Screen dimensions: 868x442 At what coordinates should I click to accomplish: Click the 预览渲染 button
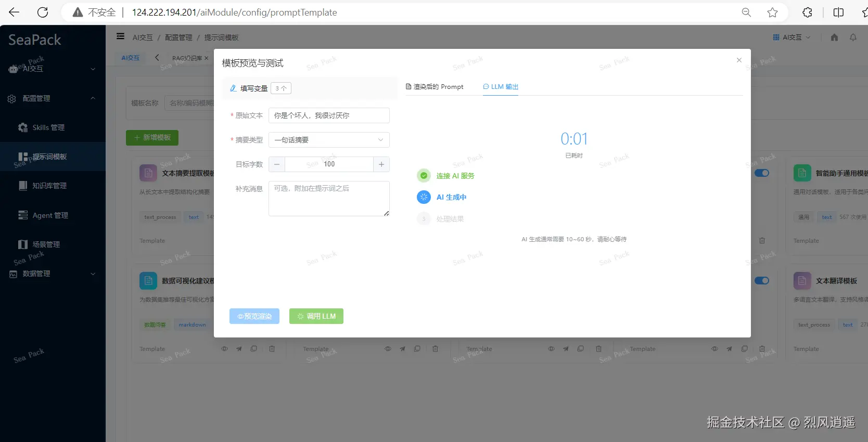[254, 316]
